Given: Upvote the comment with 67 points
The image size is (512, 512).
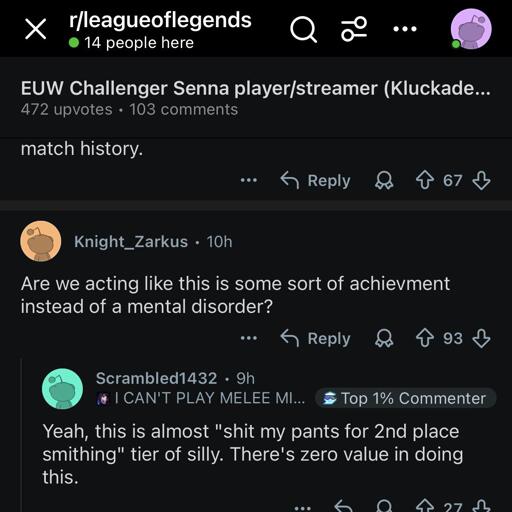Looking at the screenshot, I should click(425, 180).
